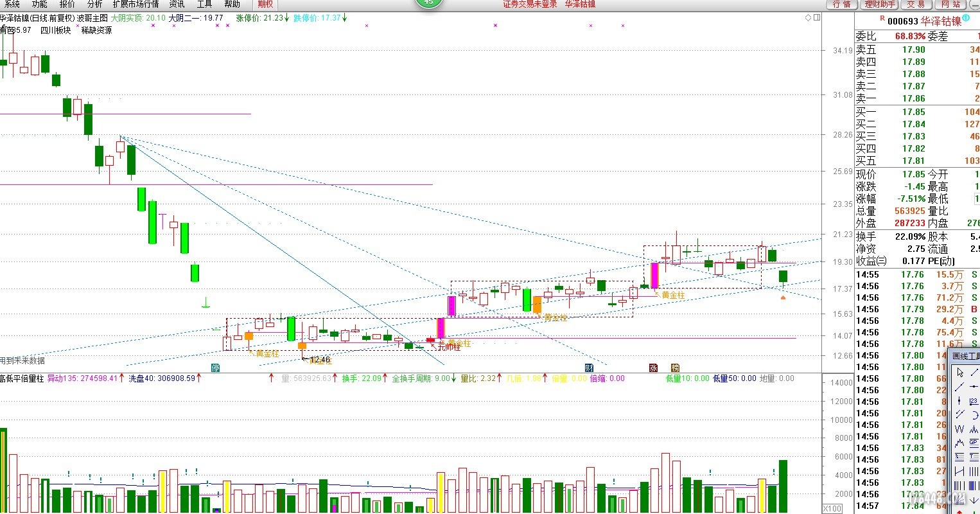The image size is (980, 514).
Task: Click the 涨幅 -7.51% value
Action: point(910,199)
